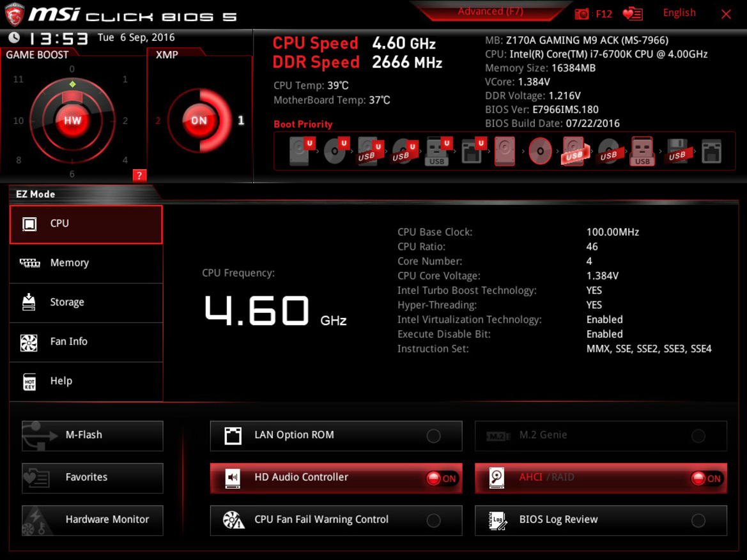Screen dimensions: 747x560
Task: Set Game Boost dial to position 11
Action: (x=18, y=79)
